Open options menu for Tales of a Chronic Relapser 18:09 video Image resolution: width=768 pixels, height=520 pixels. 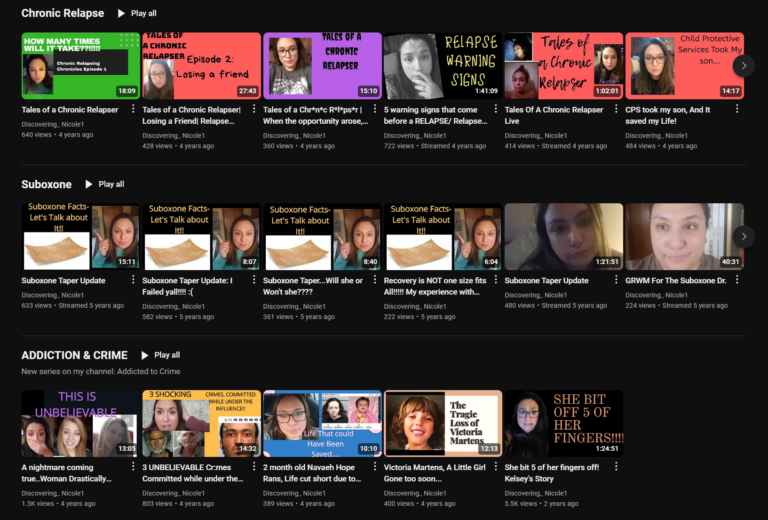tap(133, 109)
